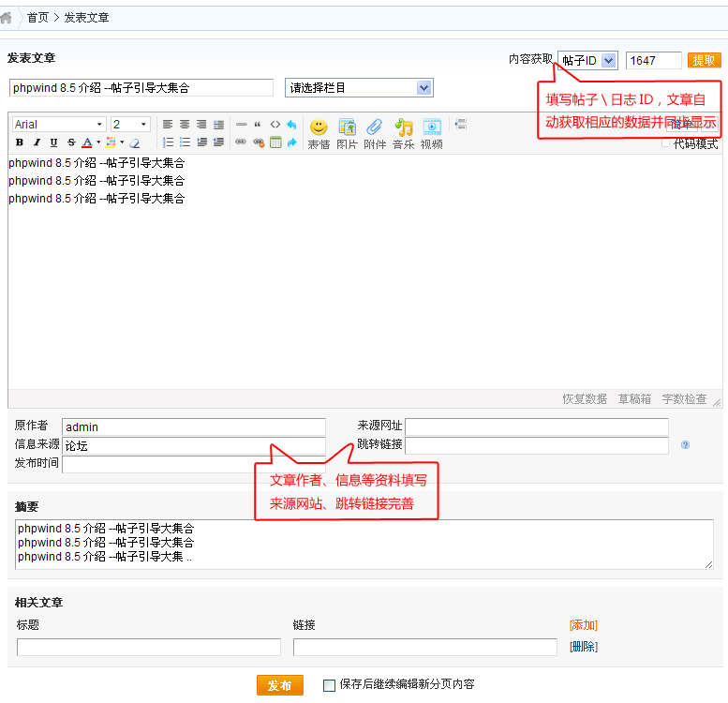Add an attachment (附件)
Screen dimensions: 728x703
point(375,134)
